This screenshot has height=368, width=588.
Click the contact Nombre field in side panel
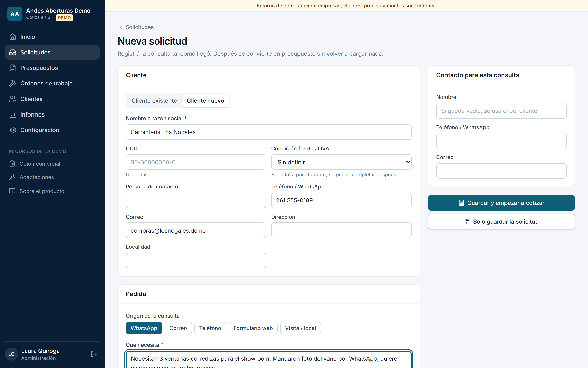[x=501, y=111]
